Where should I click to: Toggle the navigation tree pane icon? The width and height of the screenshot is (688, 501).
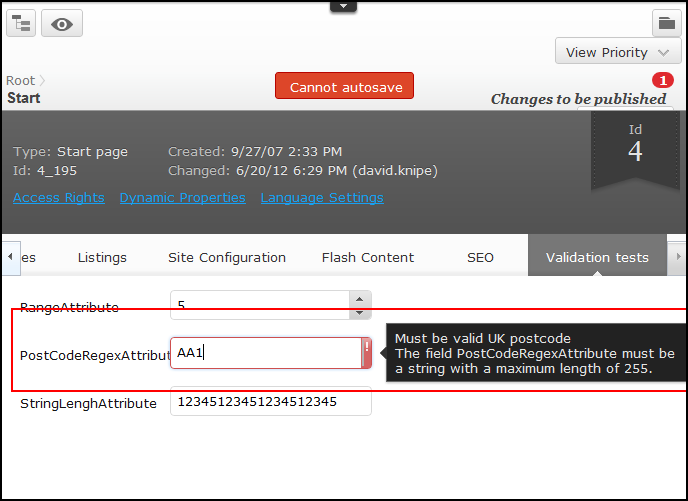tap(21, 23)
